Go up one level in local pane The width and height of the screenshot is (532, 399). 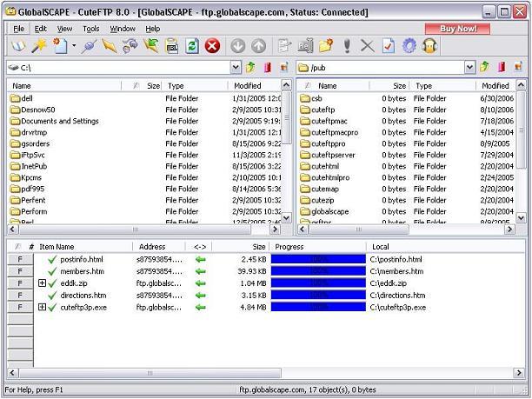(250, 67)
